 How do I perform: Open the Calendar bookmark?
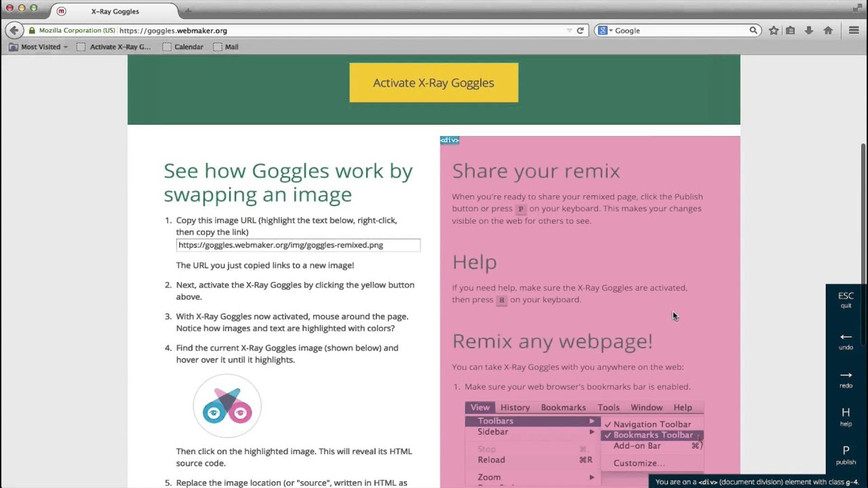point(183,47)
